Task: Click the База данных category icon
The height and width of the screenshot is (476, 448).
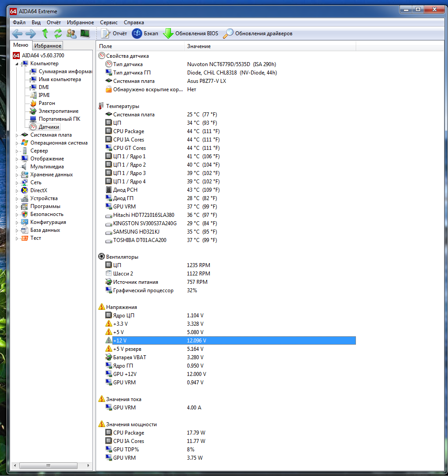Action: click(x=25, y=230)
